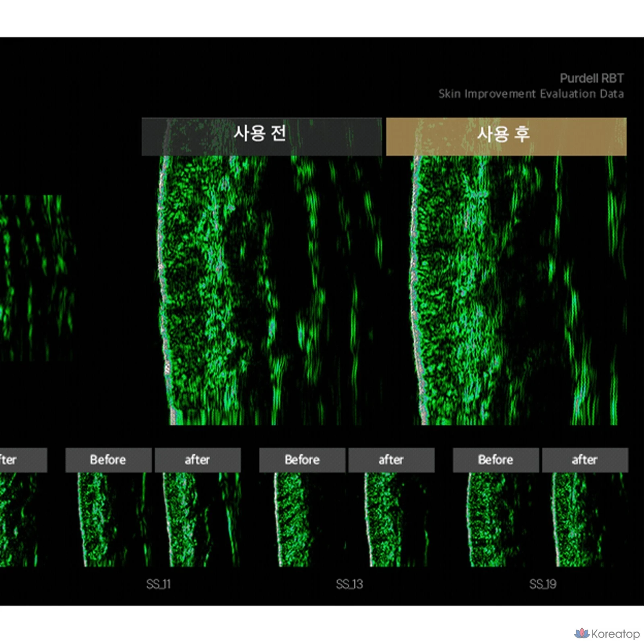Click the after label above SS_13
Image resolution: width=644 pixels, height=644 pixels.
coord(391,460)
